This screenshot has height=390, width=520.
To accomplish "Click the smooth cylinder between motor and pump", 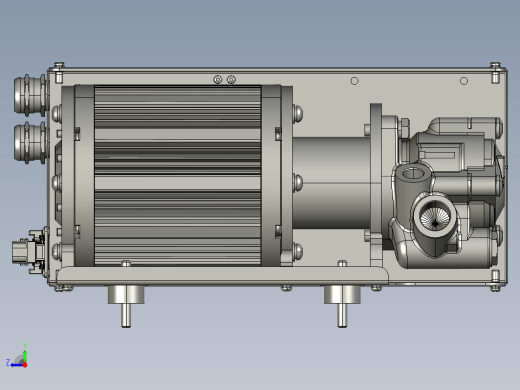I will click(x=331, y=183).
